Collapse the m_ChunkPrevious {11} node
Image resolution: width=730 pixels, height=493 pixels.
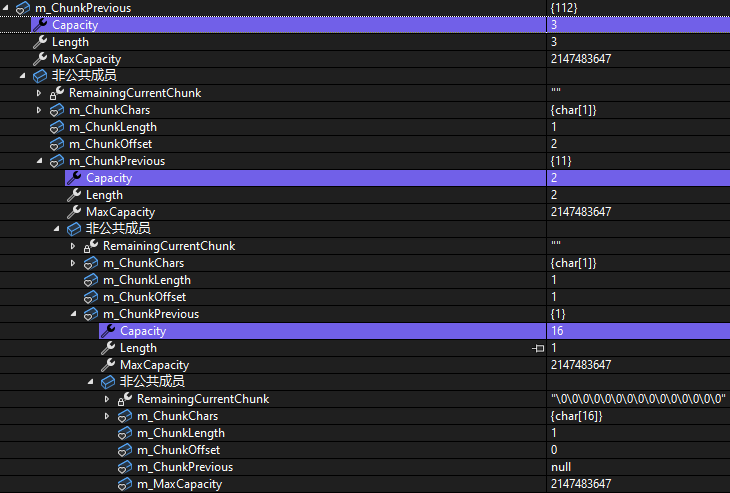[x=40, y=161]
